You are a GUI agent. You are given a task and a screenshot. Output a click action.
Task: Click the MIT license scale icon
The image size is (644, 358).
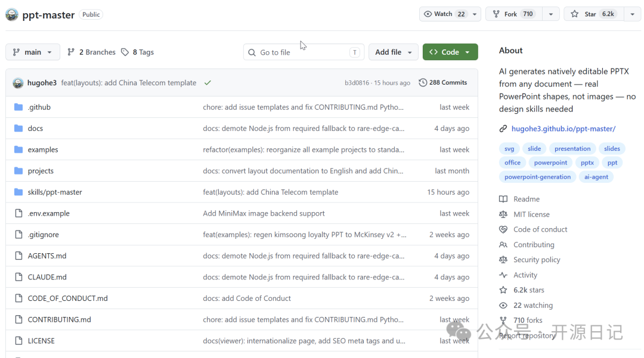tap(503, 214)
